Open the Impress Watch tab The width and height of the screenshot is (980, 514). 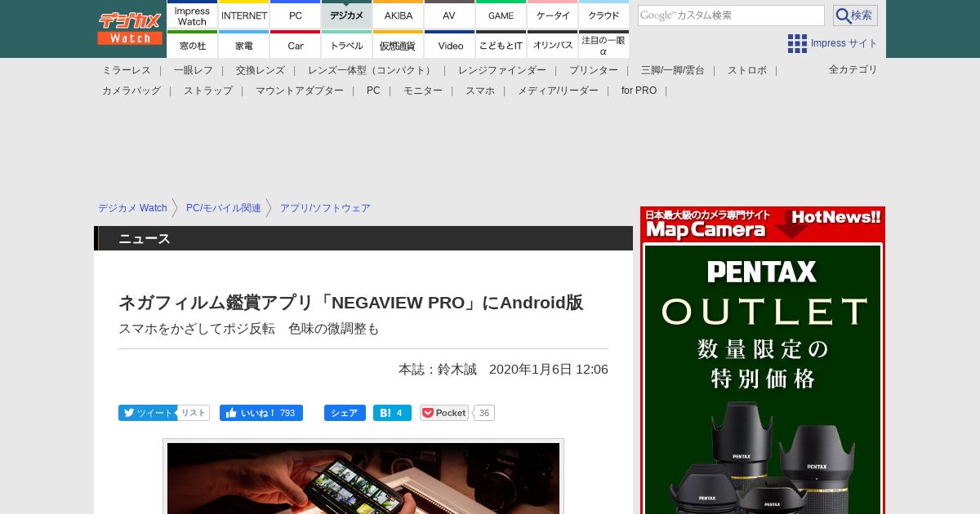tap(193, 15)
